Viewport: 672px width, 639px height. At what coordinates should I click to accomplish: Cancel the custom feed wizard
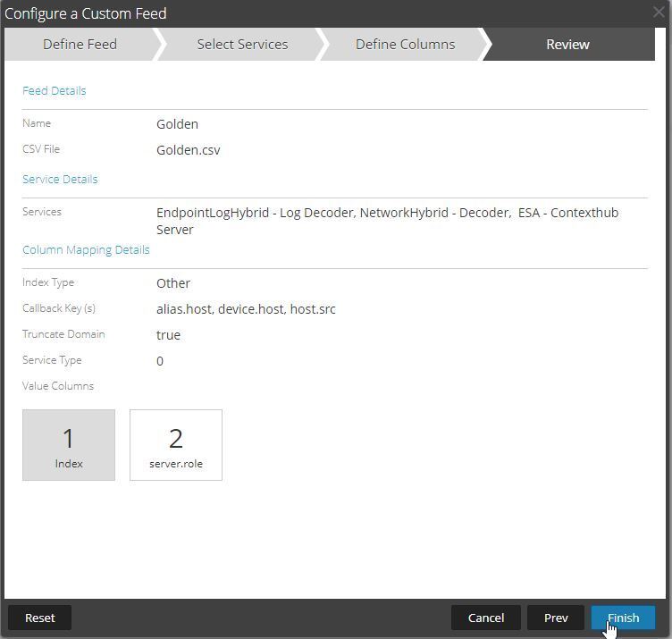485,618
